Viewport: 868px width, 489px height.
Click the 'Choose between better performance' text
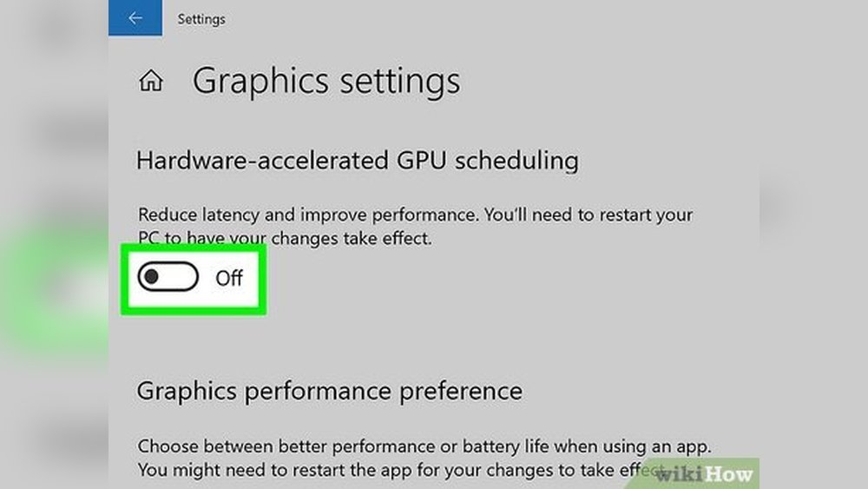424,447
